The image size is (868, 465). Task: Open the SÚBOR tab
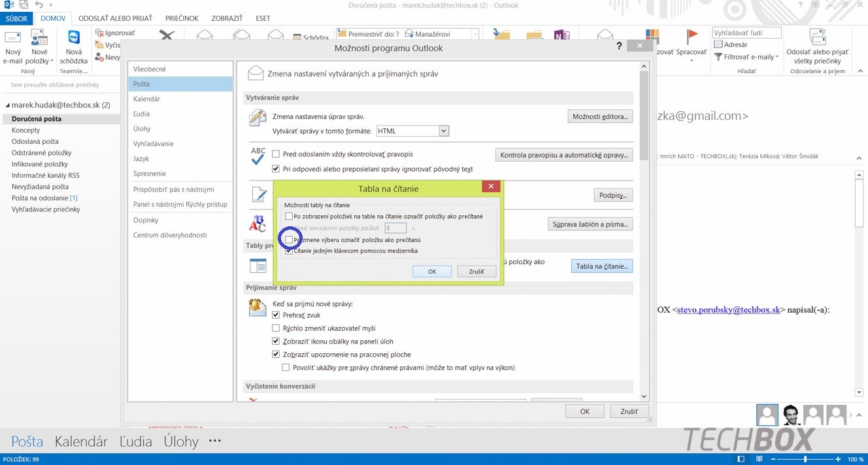tap(16, 18)
